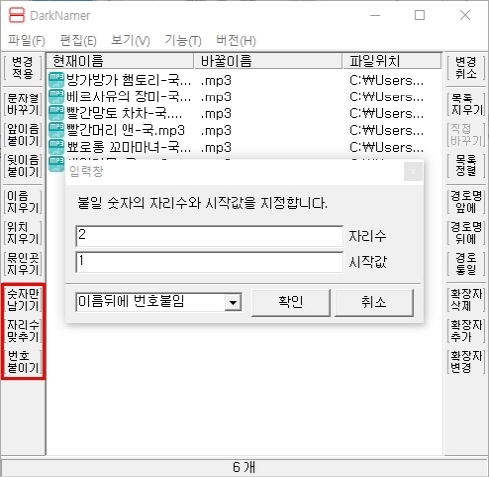Click the 뒷이름 붙이기 button
489x477 pixels.
[23, 166]
